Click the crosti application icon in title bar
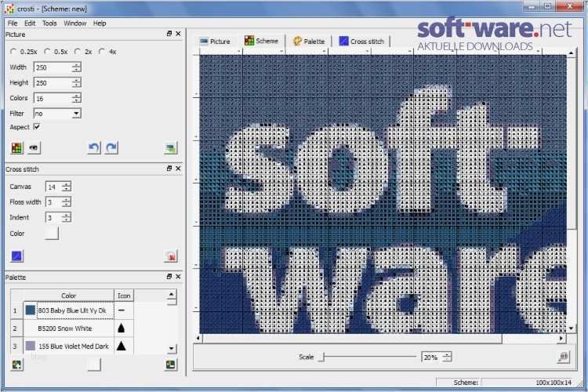The height and width of the screenshot is (392, 588). coord(9,9)
